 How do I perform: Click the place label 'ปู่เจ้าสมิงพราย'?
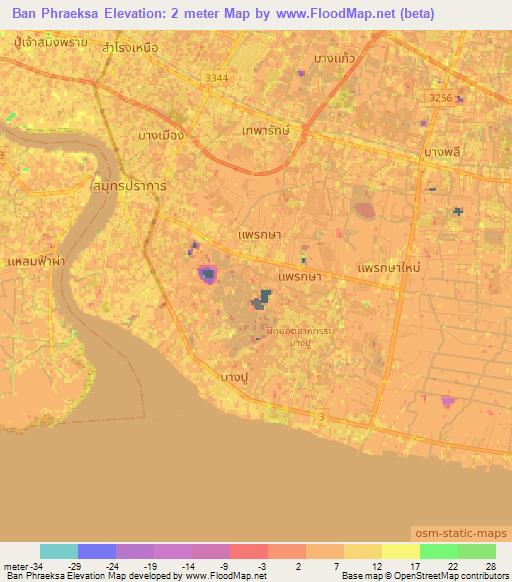coord(51,42)
